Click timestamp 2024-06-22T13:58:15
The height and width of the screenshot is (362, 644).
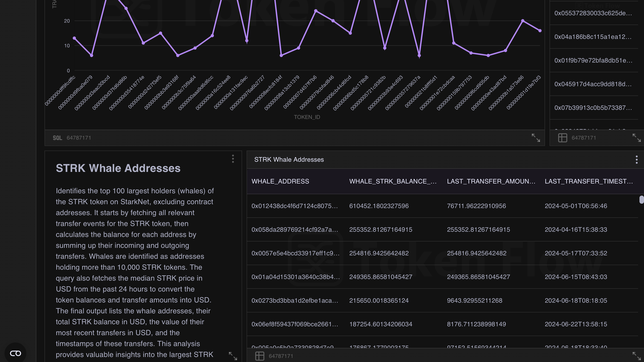pos(576,324)
